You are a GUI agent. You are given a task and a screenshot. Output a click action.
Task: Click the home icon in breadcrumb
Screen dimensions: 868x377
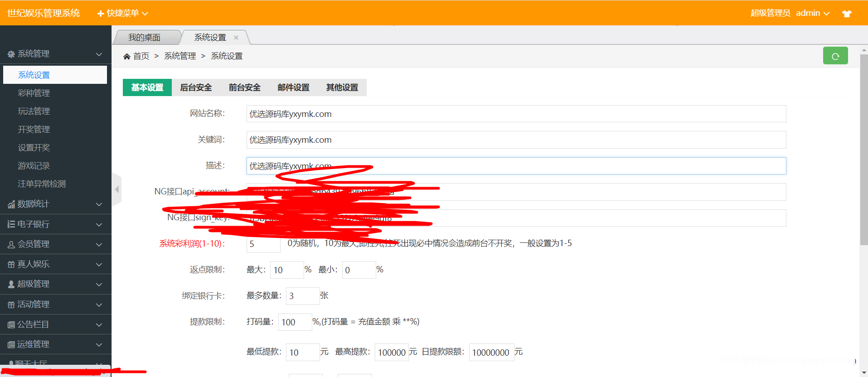coord(127,56)
